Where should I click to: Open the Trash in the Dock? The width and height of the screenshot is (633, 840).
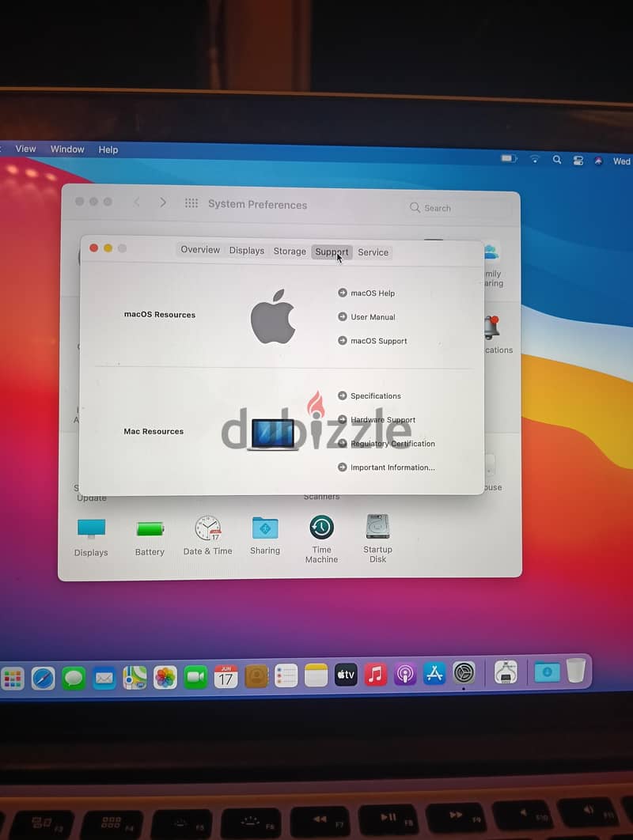click(576, 670)
